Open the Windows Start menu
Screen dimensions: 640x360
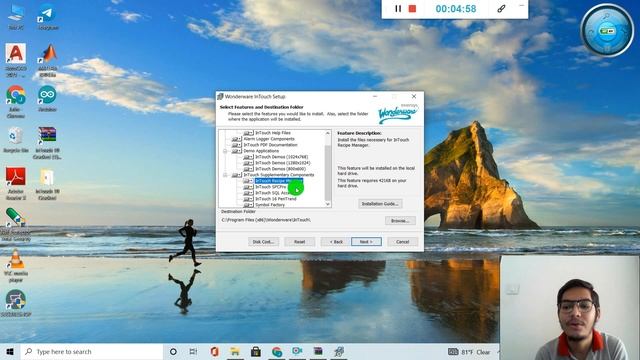pos(10,351)
